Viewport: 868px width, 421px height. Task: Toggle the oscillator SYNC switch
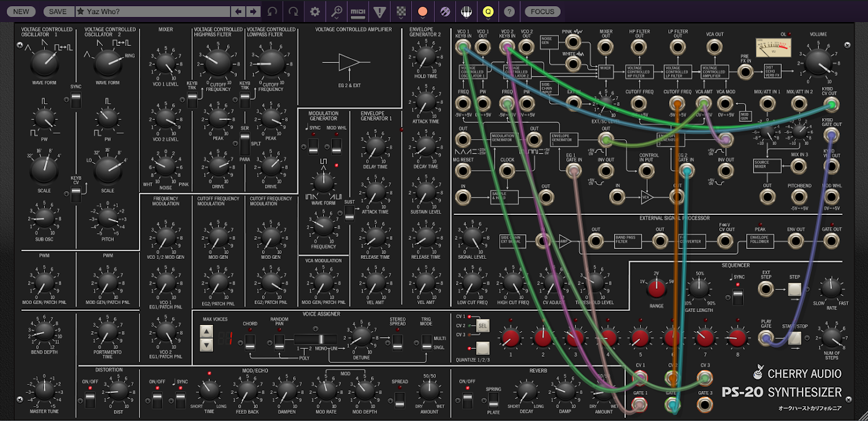click(75, 100)
